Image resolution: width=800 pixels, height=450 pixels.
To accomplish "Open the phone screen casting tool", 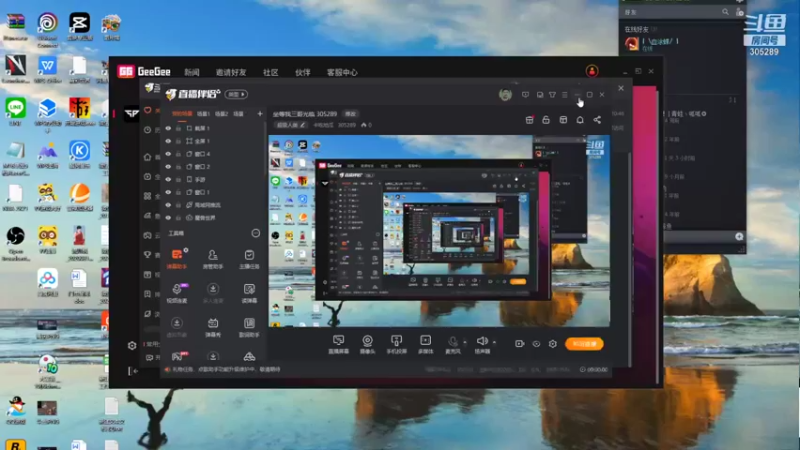I will click(x=396, y=344).
